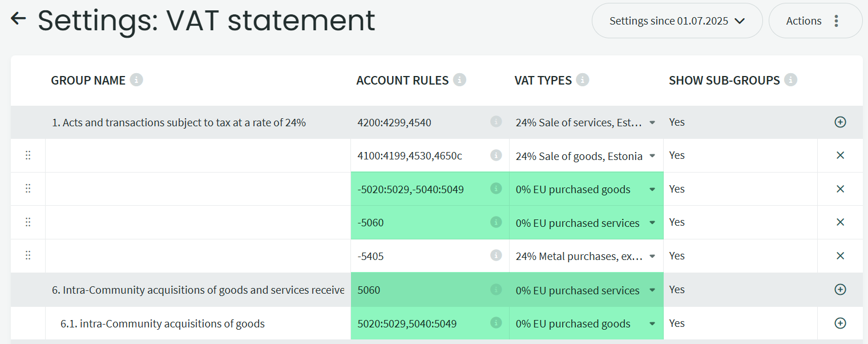Click drag handle of the -5060 row
The image size is (868, 344).
point(28,223)
